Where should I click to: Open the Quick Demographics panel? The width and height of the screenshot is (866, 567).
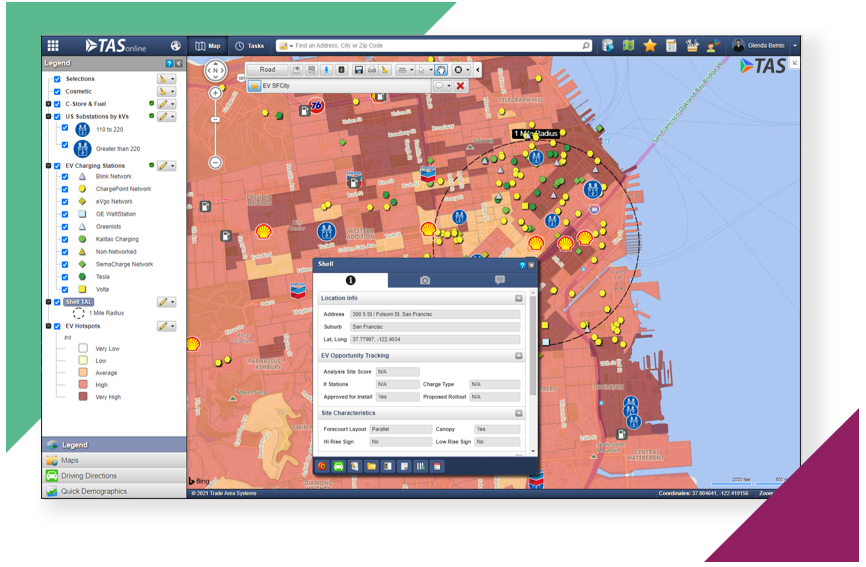114,491
